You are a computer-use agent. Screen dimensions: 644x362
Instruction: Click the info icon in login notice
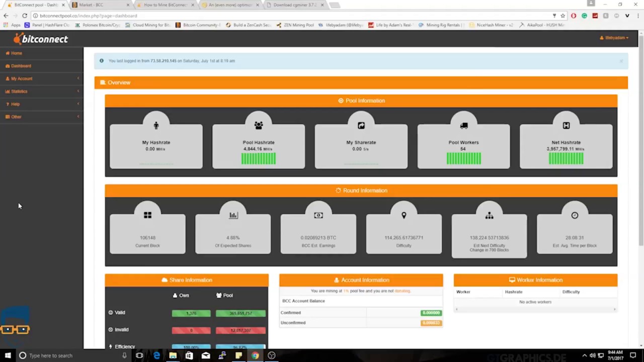coord(102,61)
